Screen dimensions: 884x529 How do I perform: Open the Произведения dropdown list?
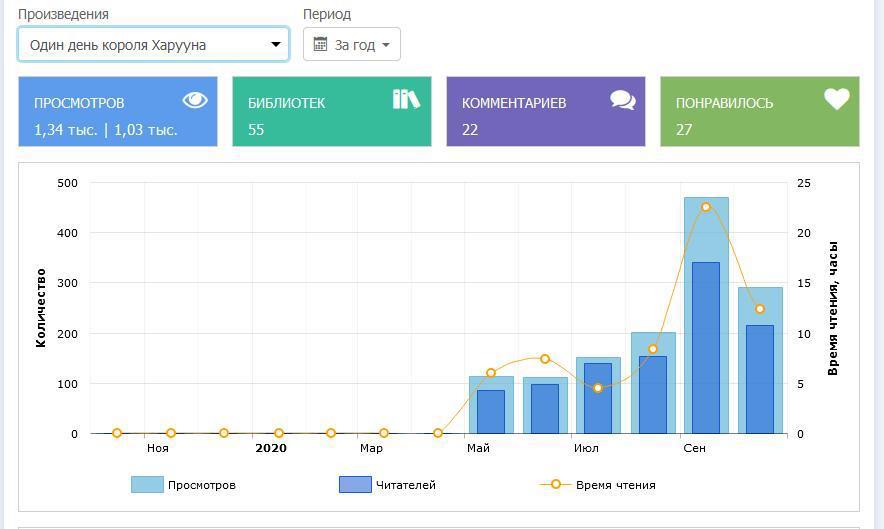pyautogui.click(x=153, y=44)
